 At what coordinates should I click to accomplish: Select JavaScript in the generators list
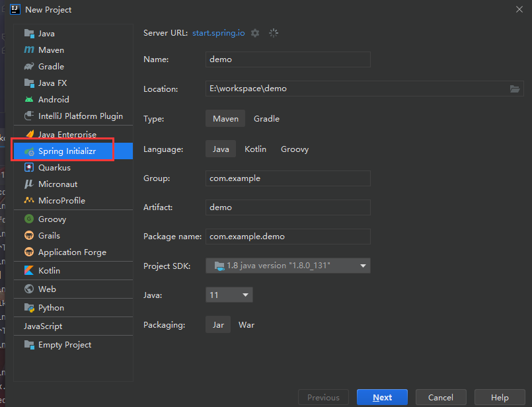73,326
